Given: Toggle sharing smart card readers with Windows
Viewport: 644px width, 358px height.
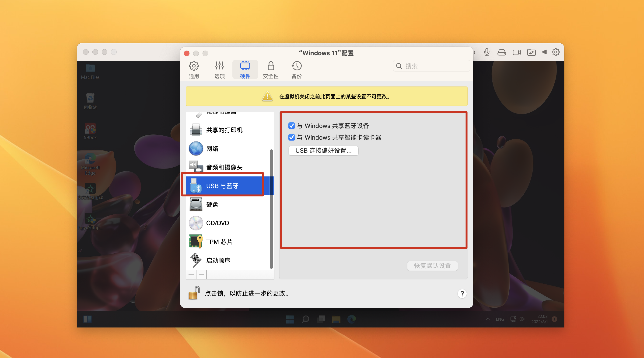Looking at the screenshot, I should (x=291, y=137).
